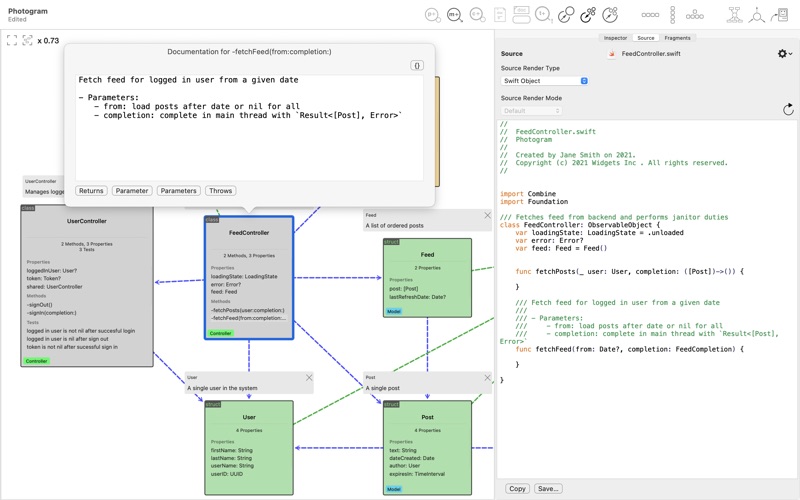Click the refresh source arrow icon
The height and width of the screenshot is (500, 800).
point(788,109)
